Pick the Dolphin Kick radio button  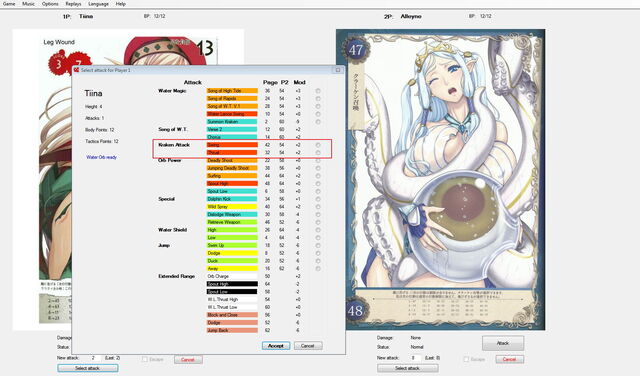318,199
